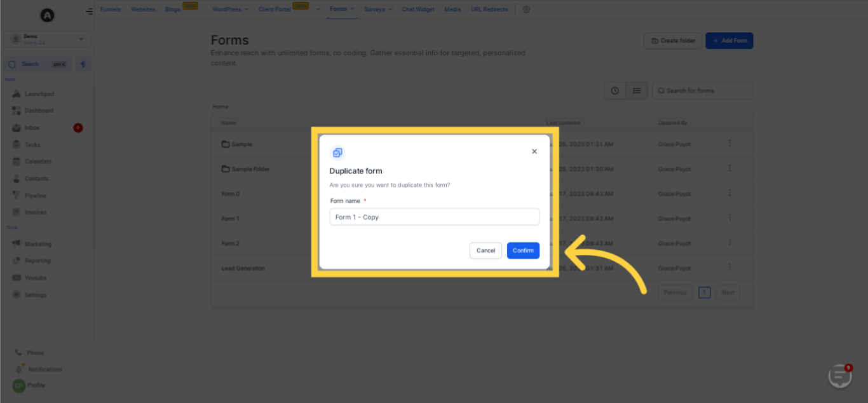This screenshot has height=403, width=868.
Task: Open the Lead Generation form row
Action: pos(482,268)
